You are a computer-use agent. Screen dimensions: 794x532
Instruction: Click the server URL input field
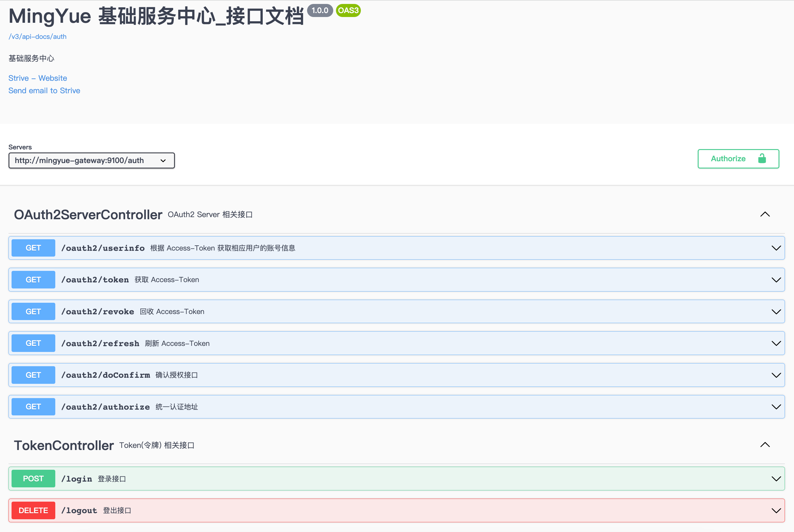91,160
